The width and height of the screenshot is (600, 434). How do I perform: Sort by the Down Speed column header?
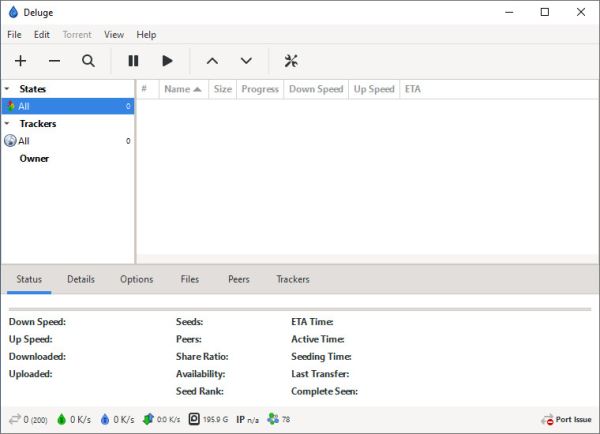pos(316,89)
